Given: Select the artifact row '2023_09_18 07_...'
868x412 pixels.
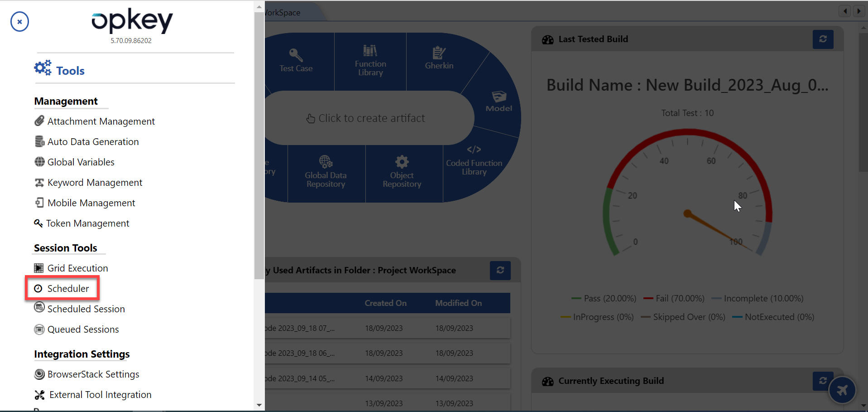Looking at the screenshot, I should pyautogui.click(x=388, y=328).
